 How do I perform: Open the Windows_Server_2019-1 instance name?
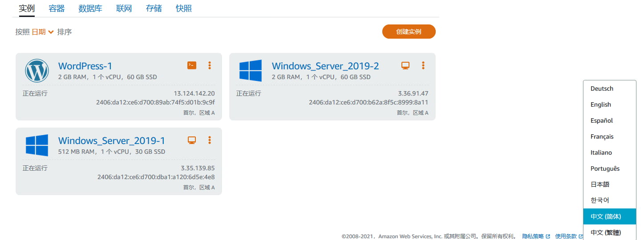(111, 141)
